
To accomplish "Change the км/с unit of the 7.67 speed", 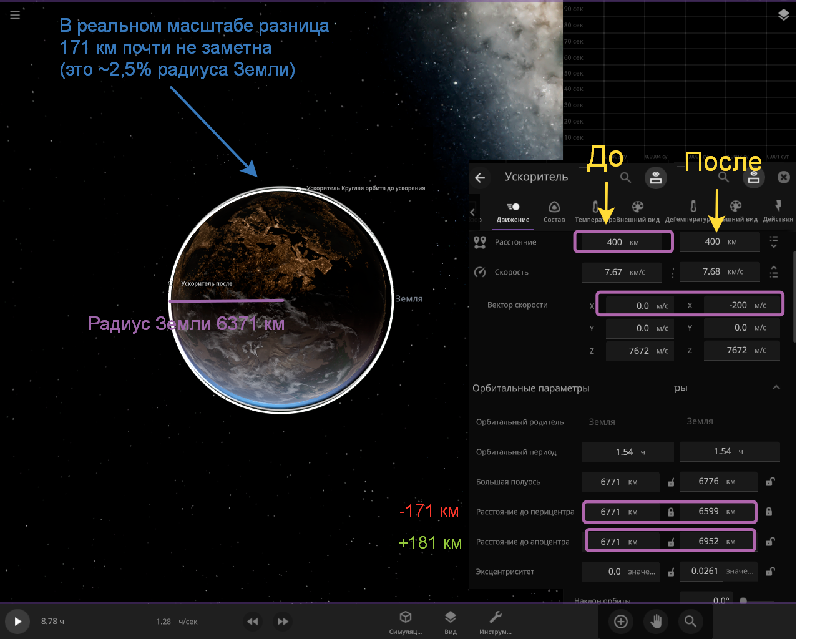I will (x=638, y=273).
